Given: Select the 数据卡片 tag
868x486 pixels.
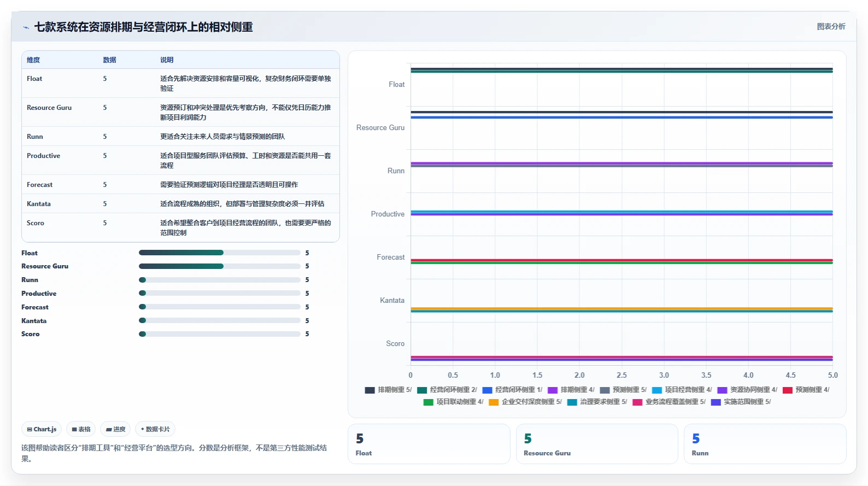Looking at the screenshot, I should (x=155, y=429).
